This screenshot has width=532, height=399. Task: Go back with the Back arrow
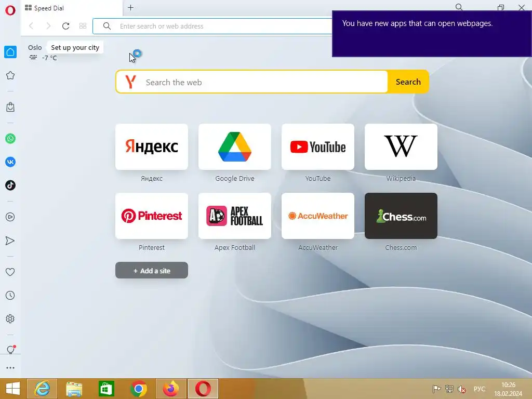(x=31, y=26)
